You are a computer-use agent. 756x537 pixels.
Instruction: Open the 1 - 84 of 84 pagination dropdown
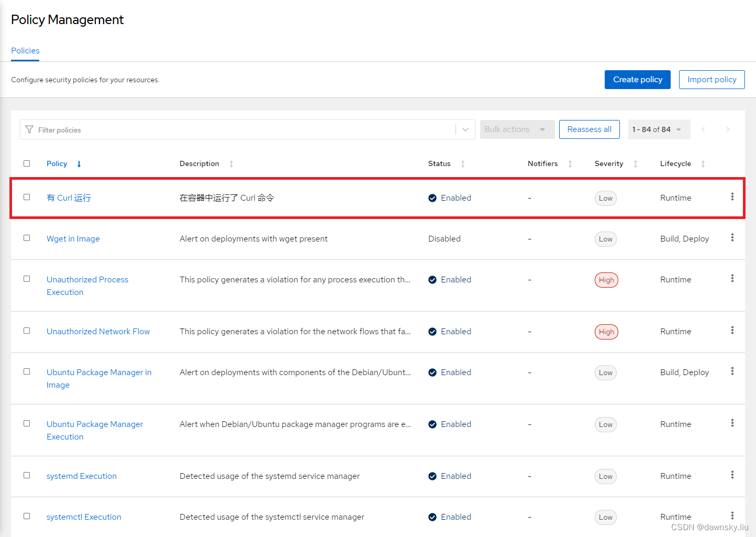659,129
